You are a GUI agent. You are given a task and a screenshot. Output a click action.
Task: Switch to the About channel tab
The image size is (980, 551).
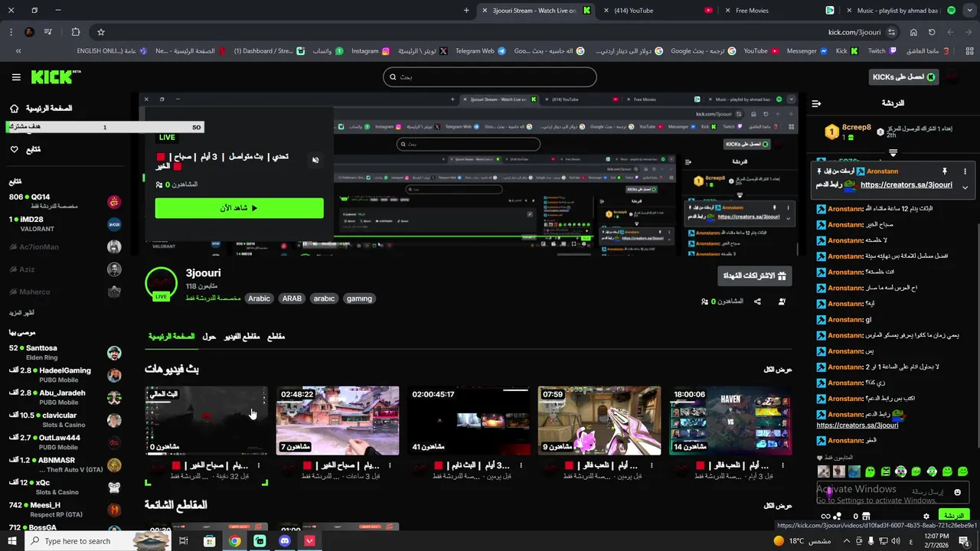click(x=209, y=336)
